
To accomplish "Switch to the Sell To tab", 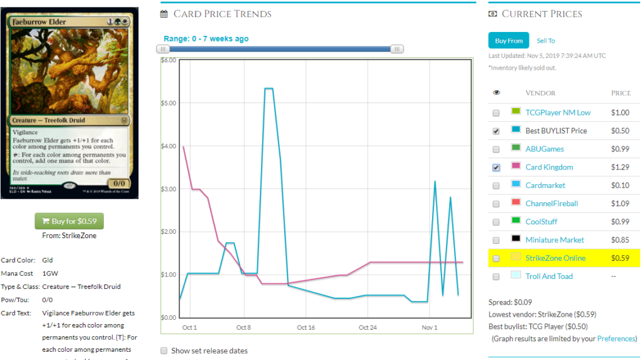I will [545, 41].
